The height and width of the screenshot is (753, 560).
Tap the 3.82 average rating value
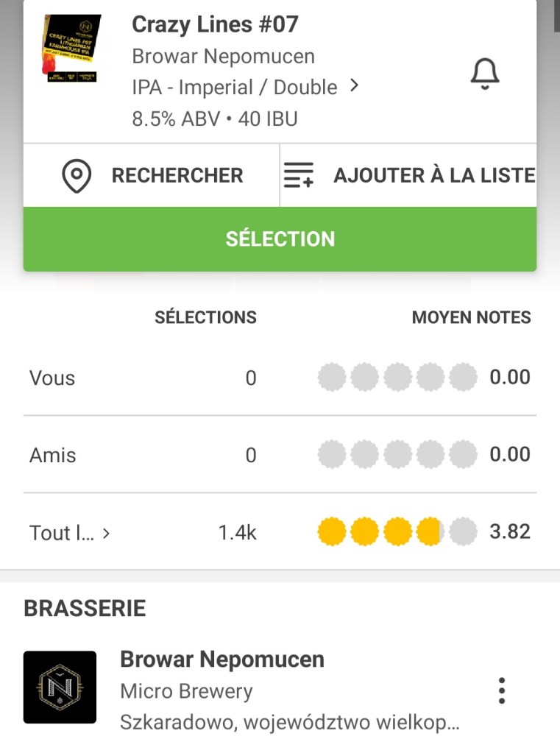point(510,531)
